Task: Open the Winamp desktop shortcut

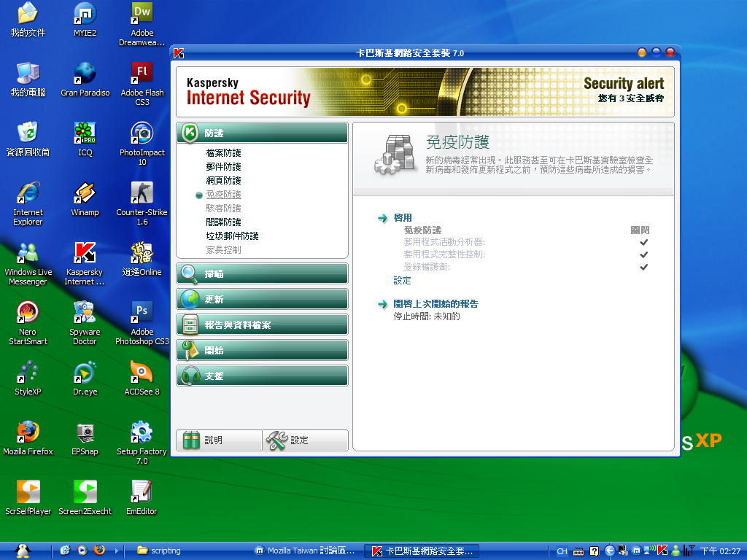Action: click(x=85, y=198)
